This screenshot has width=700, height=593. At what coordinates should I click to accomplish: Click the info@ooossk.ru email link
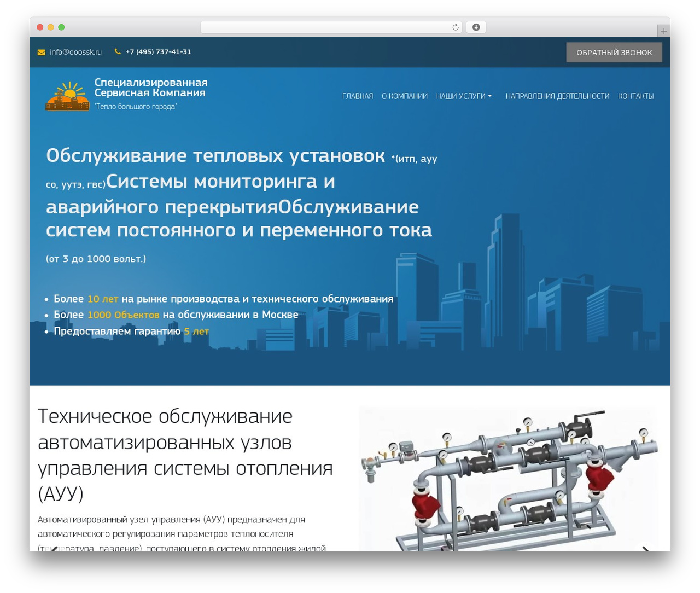click(75, 52)
